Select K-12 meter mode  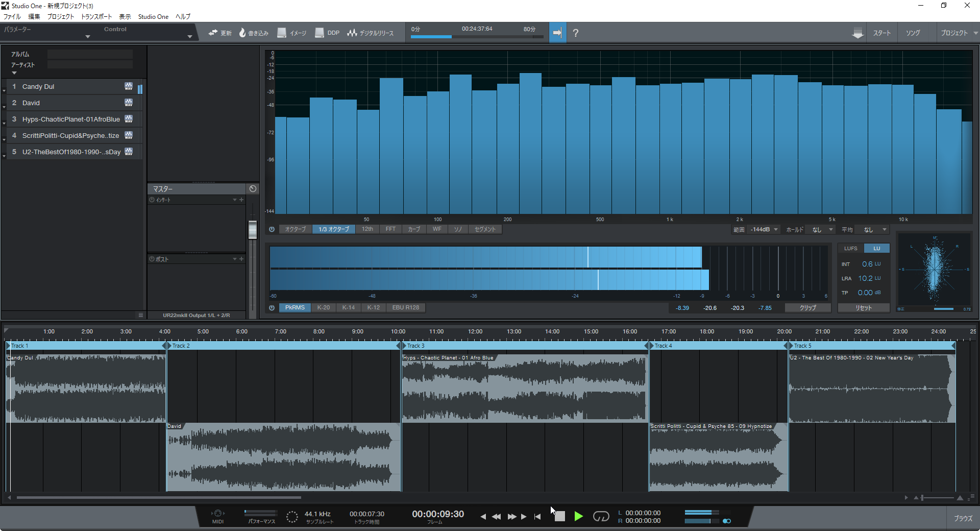coord(374,308)
